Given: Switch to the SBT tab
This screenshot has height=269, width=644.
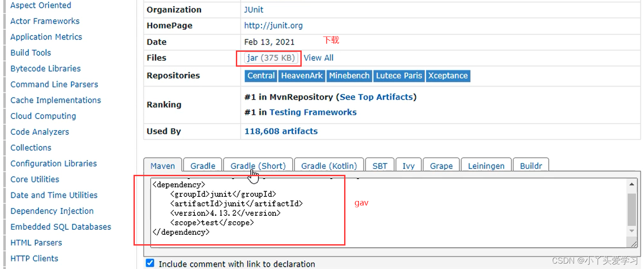Looking at the screenshot, I should click(380, 165).
